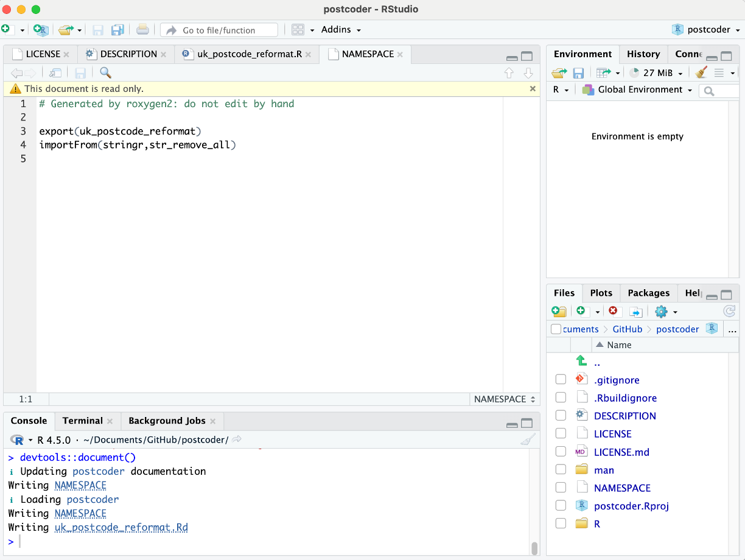Open the Addins dropdown
Image resolution: width=745 pixels, height=560 pixels.
(x=341, y=29)
